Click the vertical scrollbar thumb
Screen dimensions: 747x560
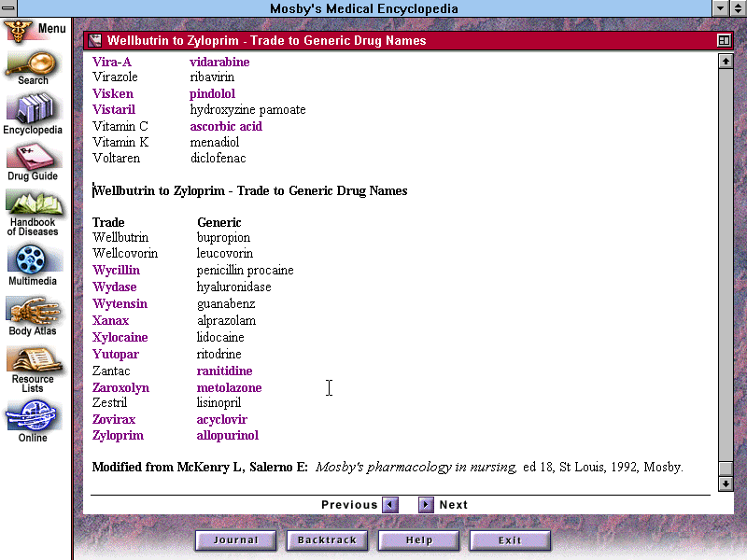point(726,469)
